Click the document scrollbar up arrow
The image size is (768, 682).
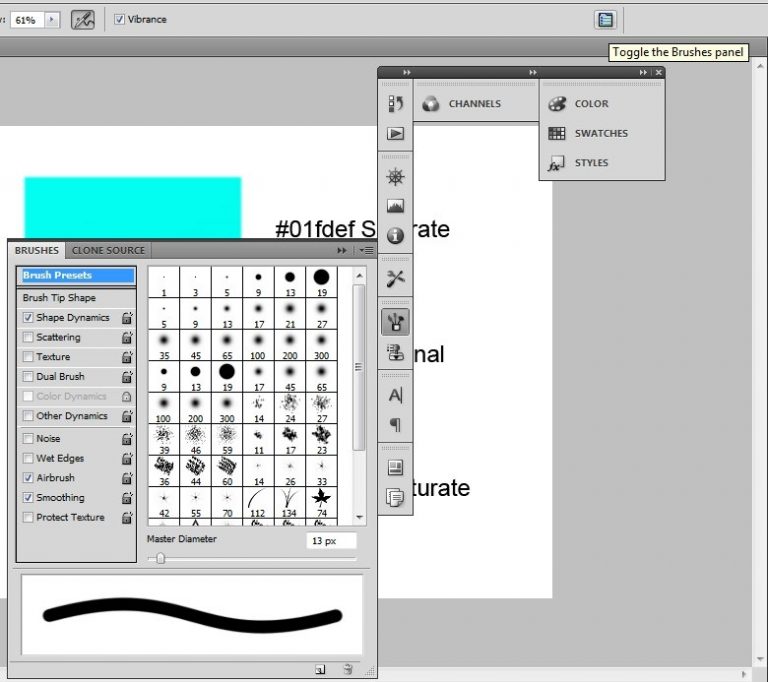tap(760, 65)
